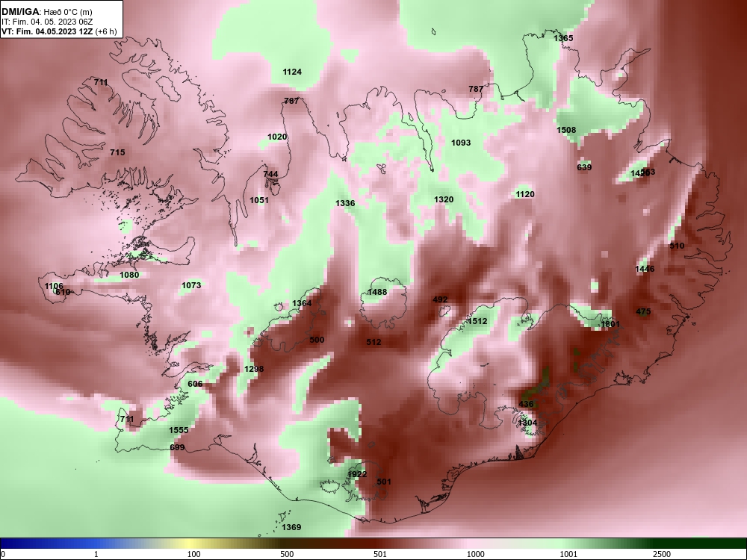The height and width of the screenshot is (560, 747).
Task: Select the map value 1124
Action: [292, 72]
